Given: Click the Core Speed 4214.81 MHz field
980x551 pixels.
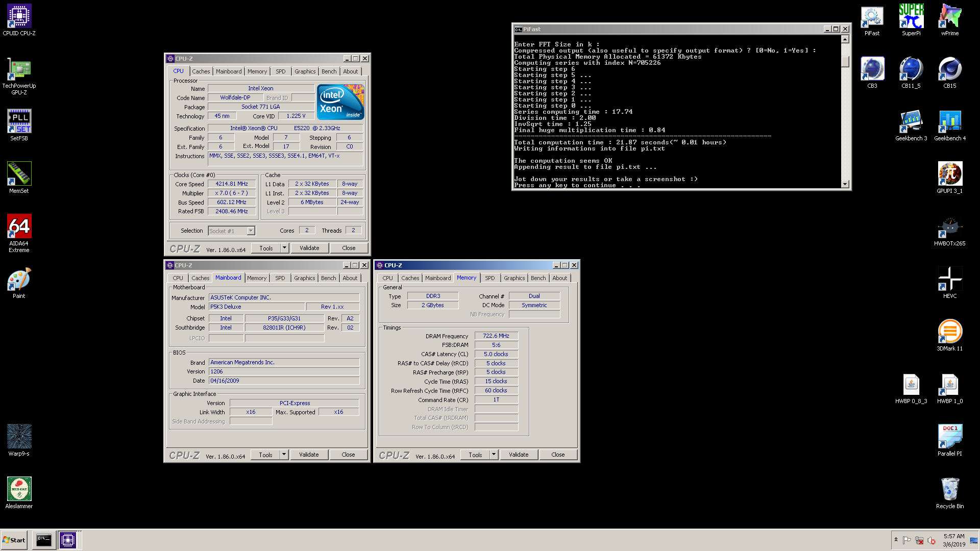Looking at the screenshot, I should 231,184.
